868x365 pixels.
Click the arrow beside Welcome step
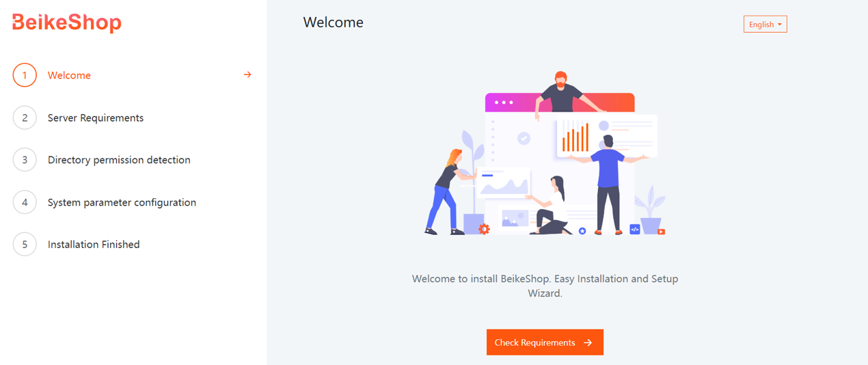click(247, 75)
